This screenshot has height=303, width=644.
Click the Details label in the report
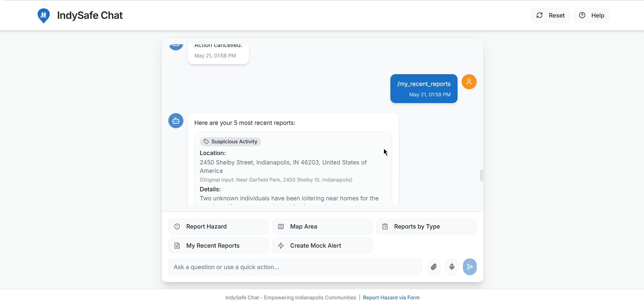click(210, 189)
